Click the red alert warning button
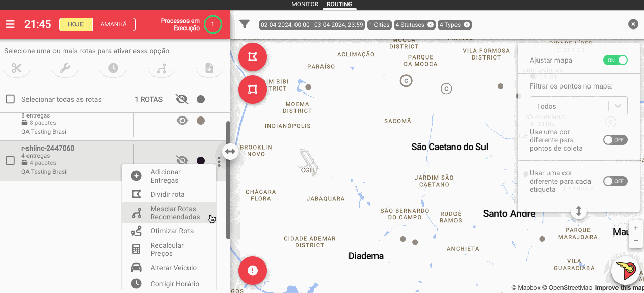 coord(252,270)
